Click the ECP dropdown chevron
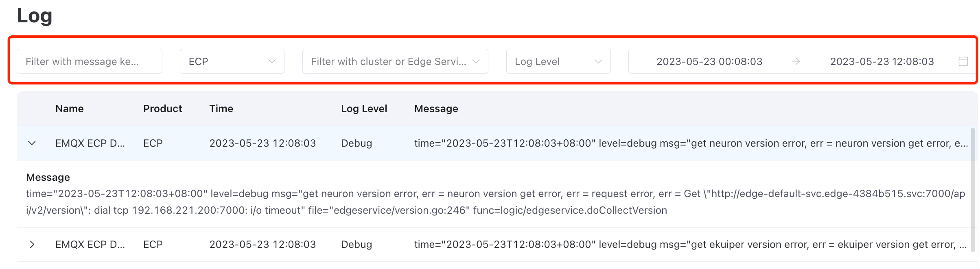Viewport: 980px width, 269px height. 272,61
